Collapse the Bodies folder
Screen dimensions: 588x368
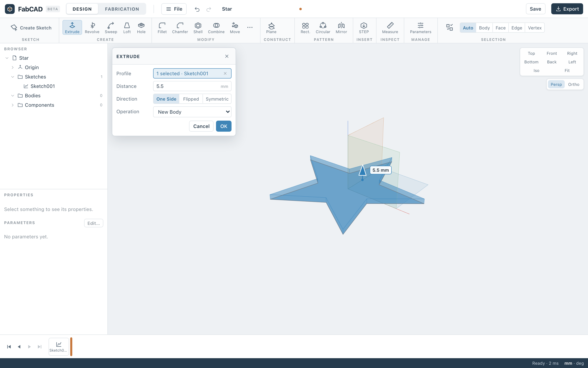[x=13, y=96]
